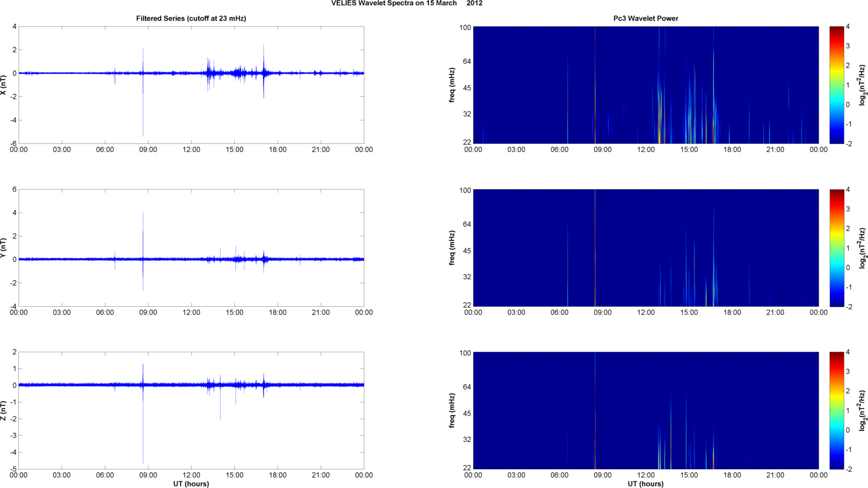The width and height of the screenshot is (868, 488).
Task: Click the '-6' tick on the X (nT) axis
Action: (x=13, y=144)
